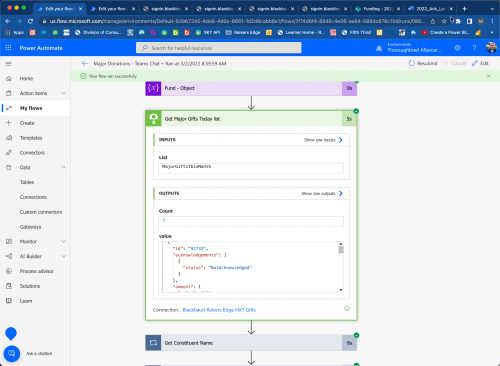Expand the AI Builder section chevron
The width and height of the screenshot is (500, 366).
tap(63, 256)
